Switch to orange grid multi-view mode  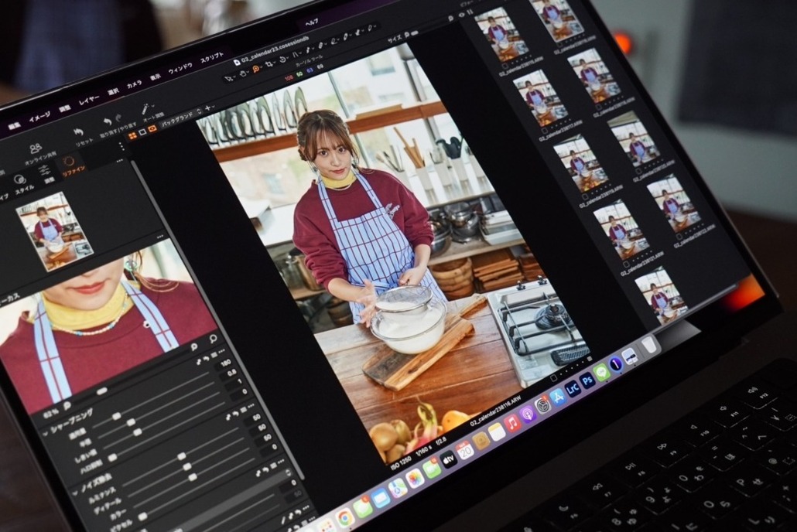[x=132, y=135]
